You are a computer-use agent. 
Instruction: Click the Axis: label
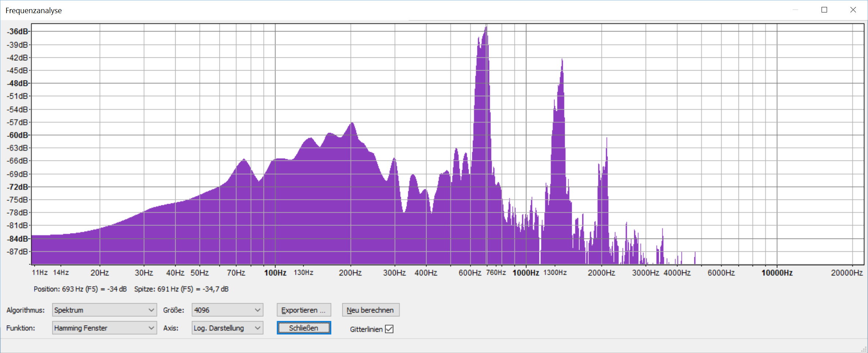[x=170, y=328]
